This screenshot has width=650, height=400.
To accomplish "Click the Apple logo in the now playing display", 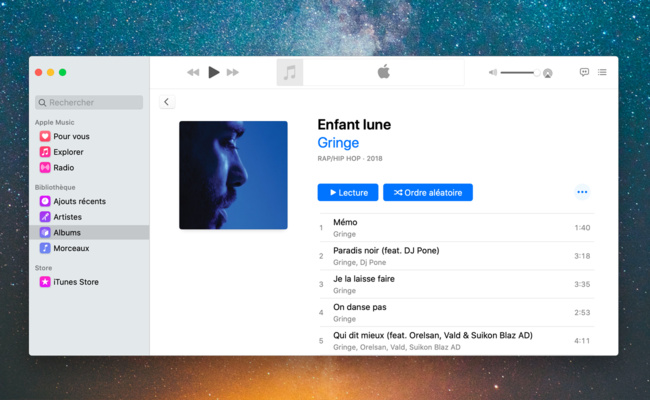I will 383,72.
